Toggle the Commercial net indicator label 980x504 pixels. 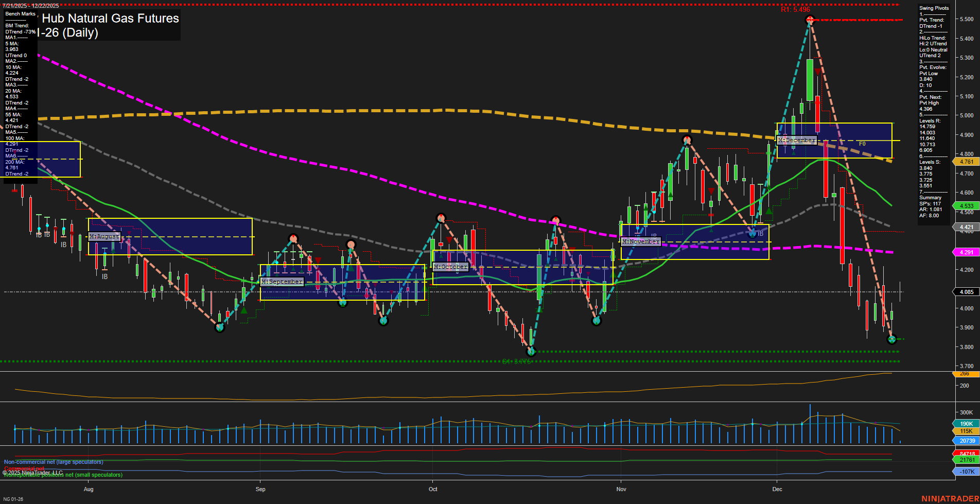click(x=23, y=468)
